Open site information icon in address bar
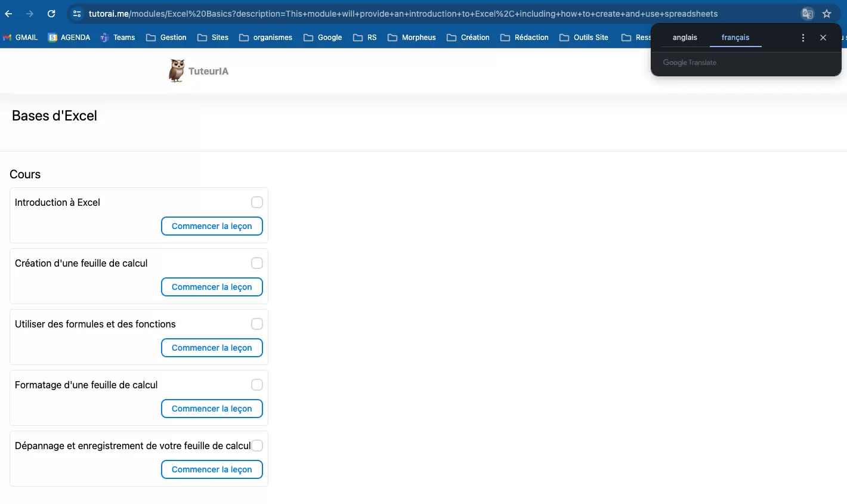 [x=77, y=14]
